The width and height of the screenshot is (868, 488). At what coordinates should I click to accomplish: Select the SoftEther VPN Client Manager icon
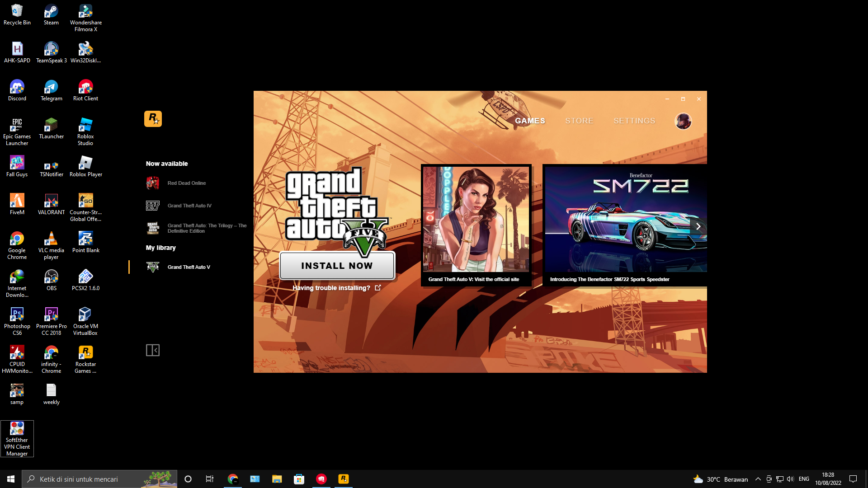pos(17,439)
